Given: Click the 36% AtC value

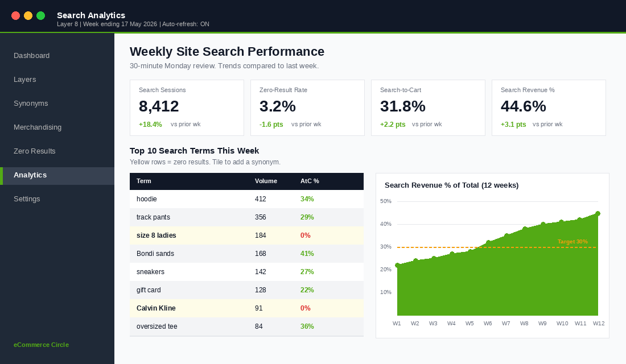Looking at the screenshot, I should click(307, 326).
